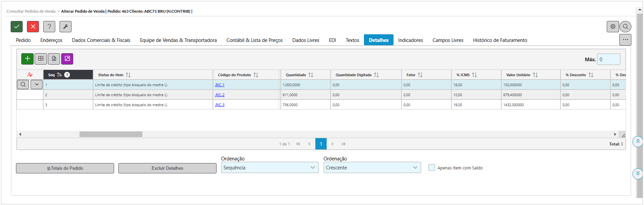Switch to the Indicadores tab
Image resolution: width=644 pixels, height=205 pixels.
[x=410, y=40]
